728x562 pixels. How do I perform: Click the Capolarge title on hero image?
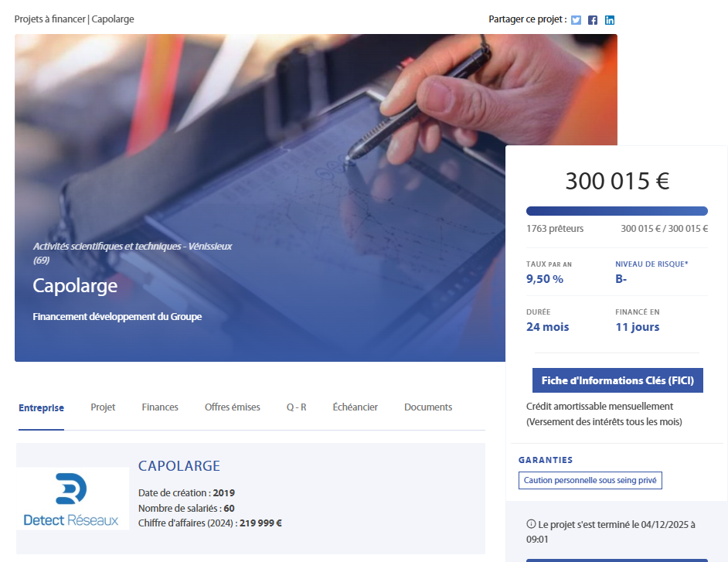coord(75,285)
